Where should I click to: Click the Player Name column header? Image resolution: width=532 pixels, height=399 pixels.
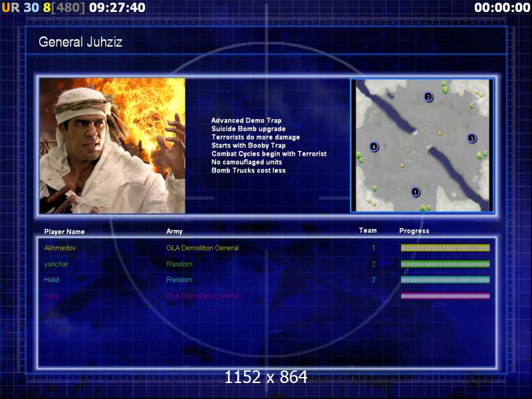65,231
